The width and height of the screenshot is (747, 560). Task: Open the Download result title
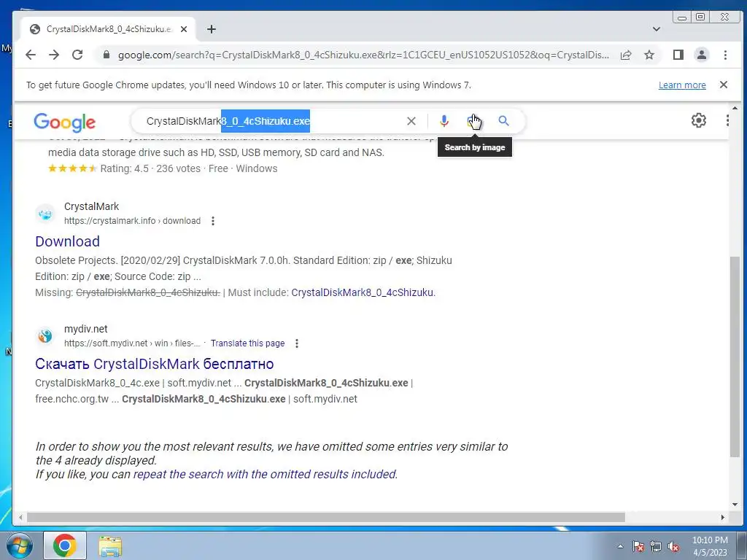point(67,241)
